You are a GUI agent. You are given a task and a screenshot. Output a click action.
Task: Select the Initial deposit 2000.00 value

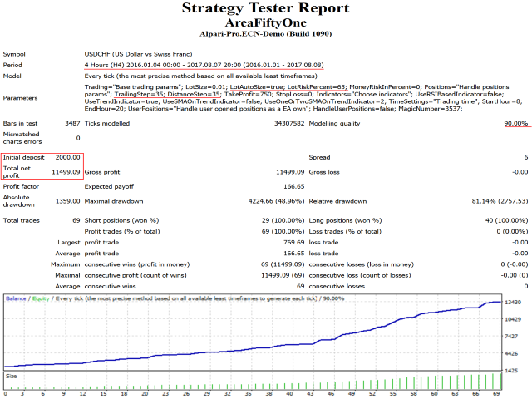point(67,157)
